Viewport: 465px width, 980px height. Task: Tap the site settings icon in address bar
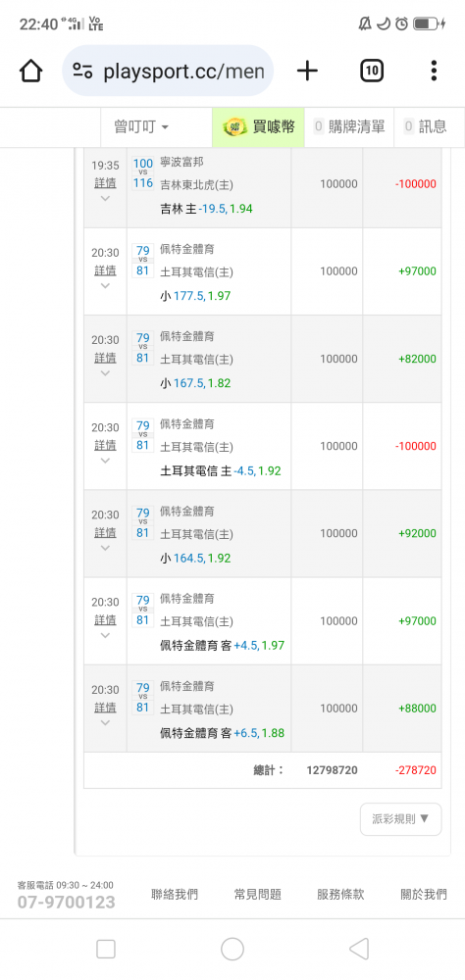(82, 71)
